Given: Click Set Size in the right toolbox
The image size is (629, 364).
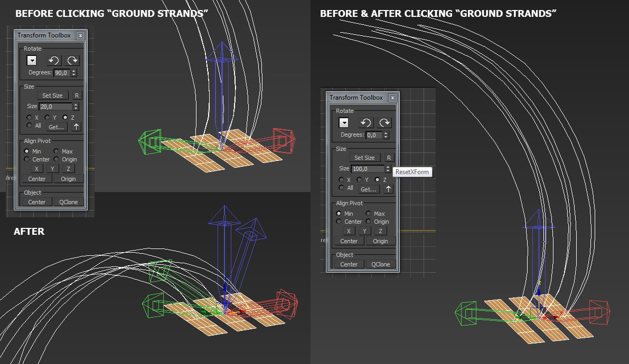Looking at the screenshot, I should tap(364, 158).
